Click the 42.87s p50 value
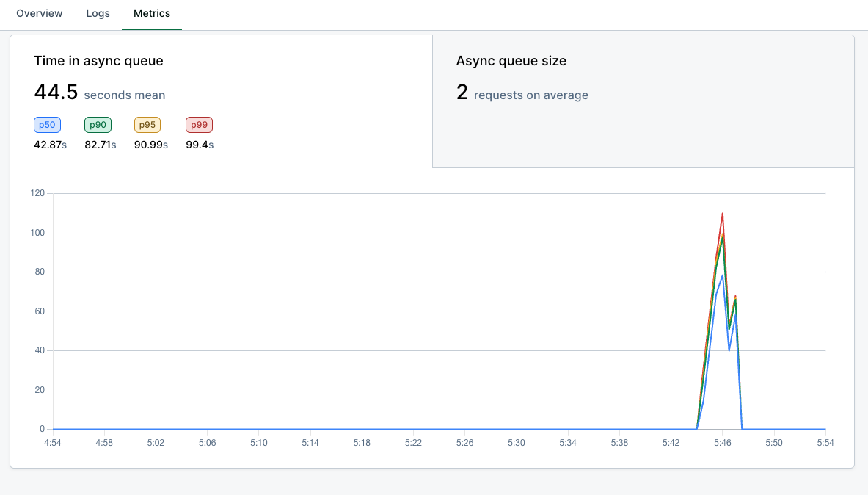The width and height of the screenshot is (868, 495). point(51,145)
